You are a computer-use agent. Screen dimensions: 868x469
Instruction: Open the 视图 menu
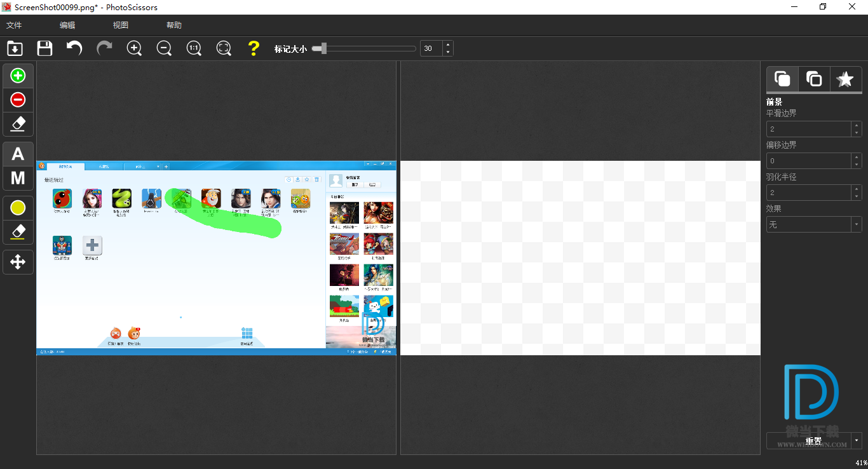[x=121, y=25]
